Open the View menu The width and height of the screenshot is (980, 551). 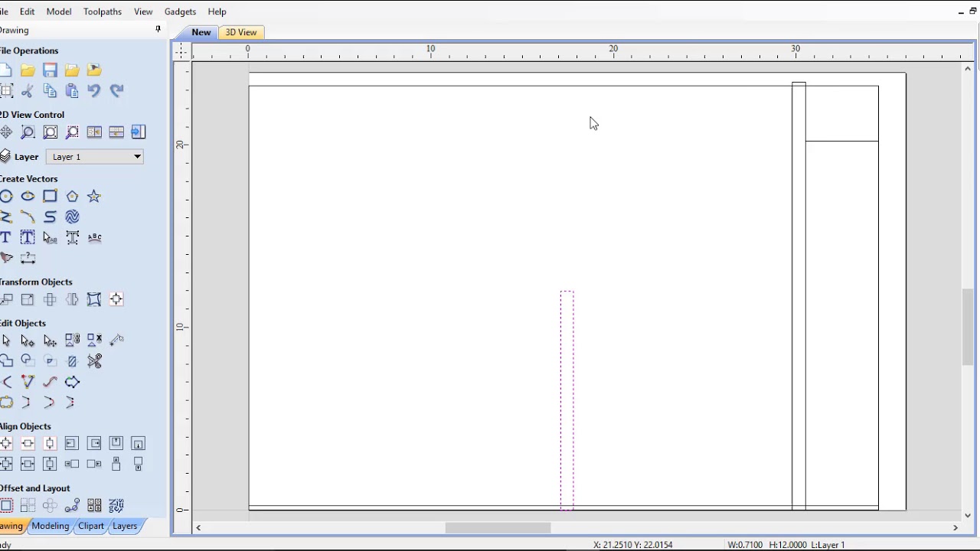(x=143, y=11)
